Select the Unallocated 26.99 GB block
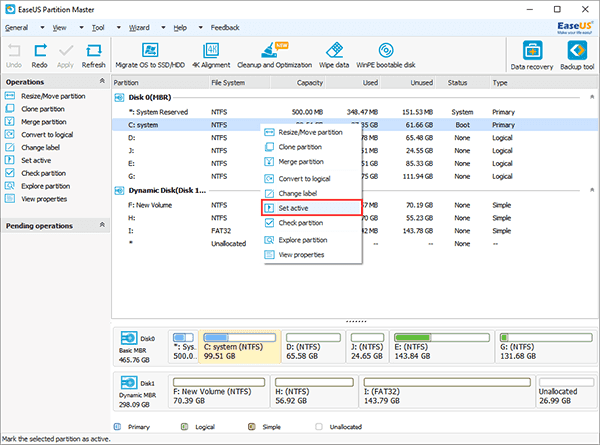This screenshot has width=600, height=445. (566, 391)
